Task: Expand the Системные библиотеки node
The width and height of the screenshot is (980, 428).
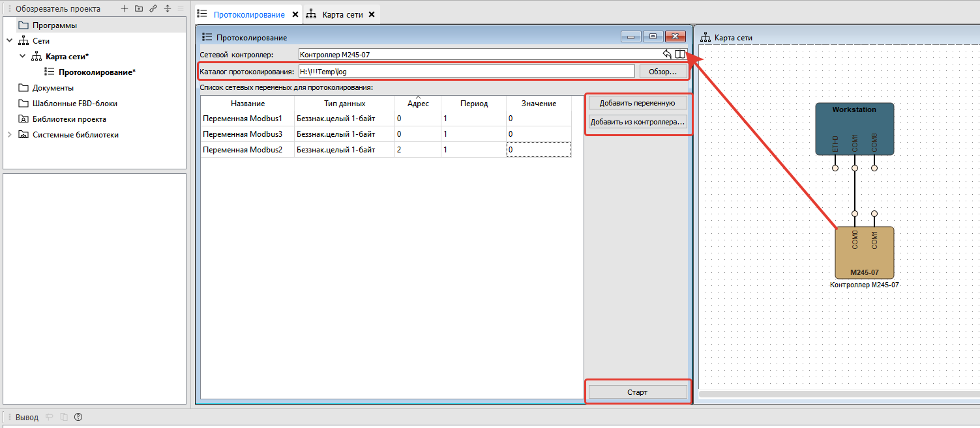Action: pos(9,135)
